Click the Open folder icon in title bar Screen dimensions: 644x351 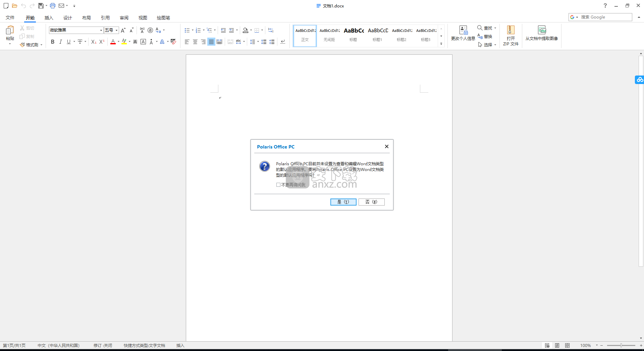click(14, 6)
